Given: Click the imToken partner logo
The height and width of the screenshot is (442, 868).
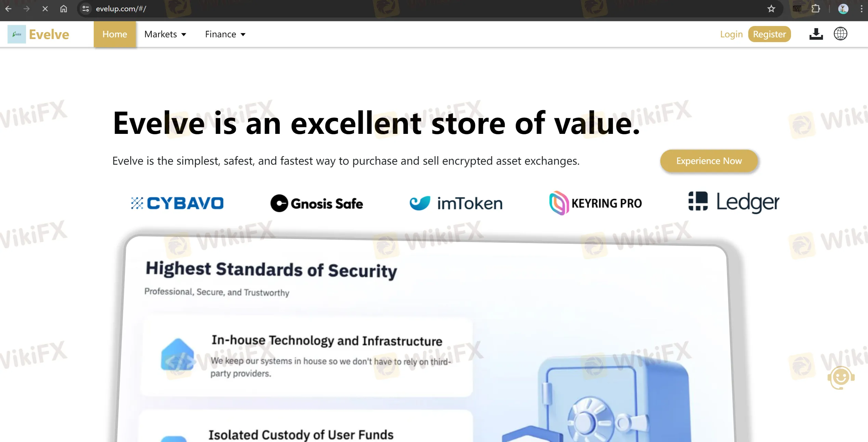Looking at the screenshot, I should coord(455,202).
